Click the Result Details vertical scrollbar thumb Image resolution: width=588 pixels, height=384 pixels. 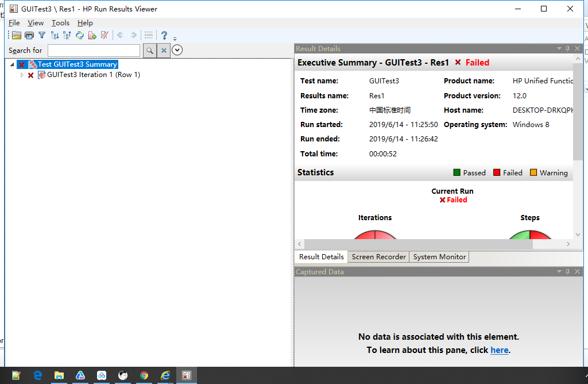pyautogui.click(x=578, y=112)
